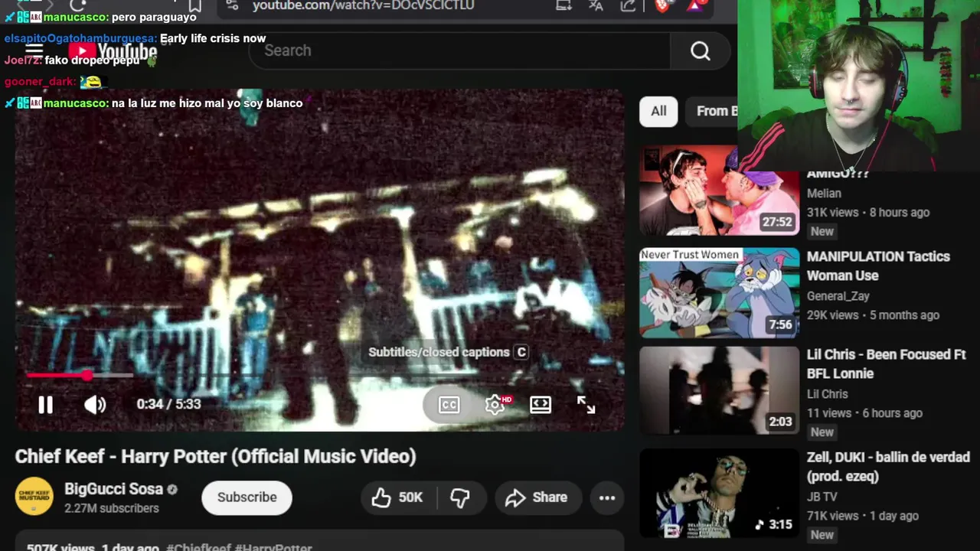Go to YouTube home via the logo

tap(113, 52)
